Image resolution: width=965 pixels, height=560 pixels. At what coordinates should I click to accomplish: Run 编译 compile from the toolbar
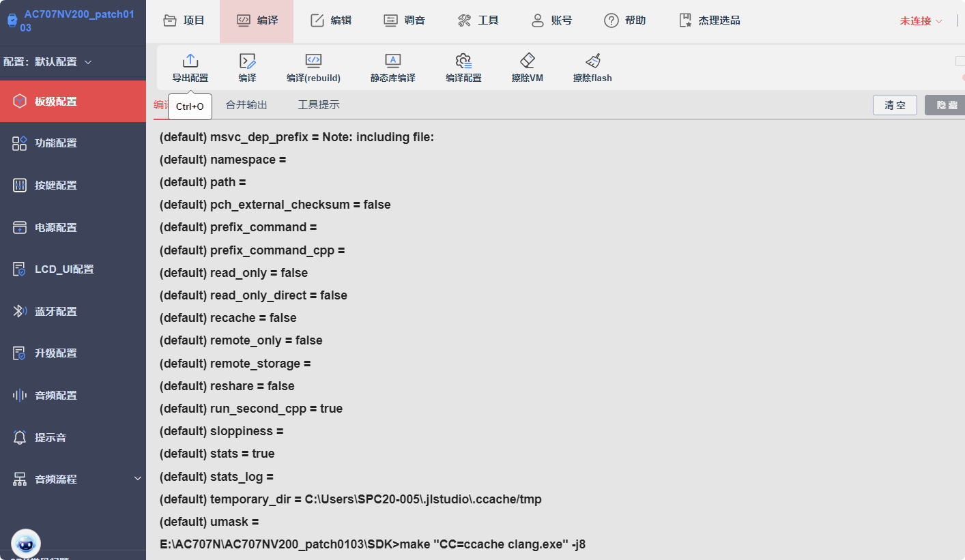[x=247, y=68]
